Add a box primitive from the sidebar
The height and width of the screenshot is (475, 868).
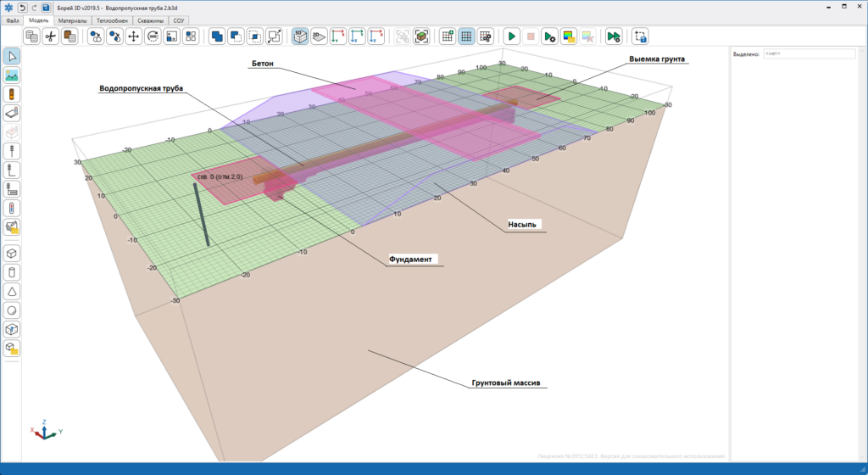[12, 254]
